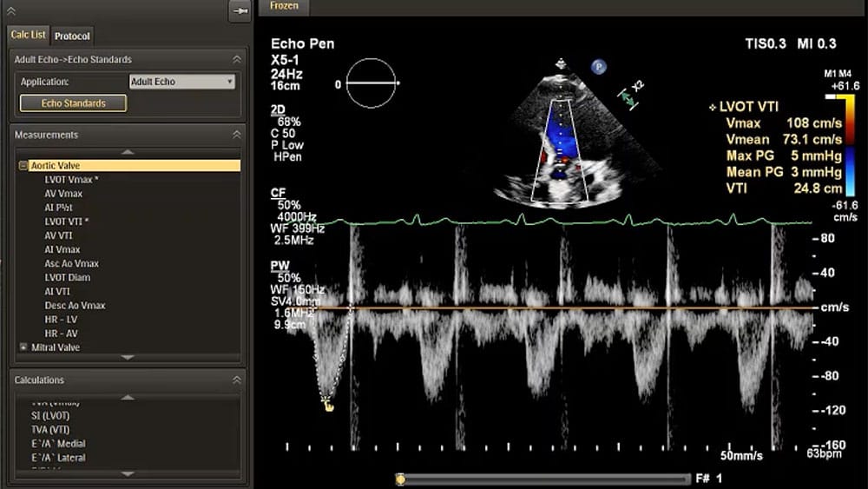Click the Max PG 5 mmHg value
This screenshot has width=868, height=489.
click(x=817, y=155)
